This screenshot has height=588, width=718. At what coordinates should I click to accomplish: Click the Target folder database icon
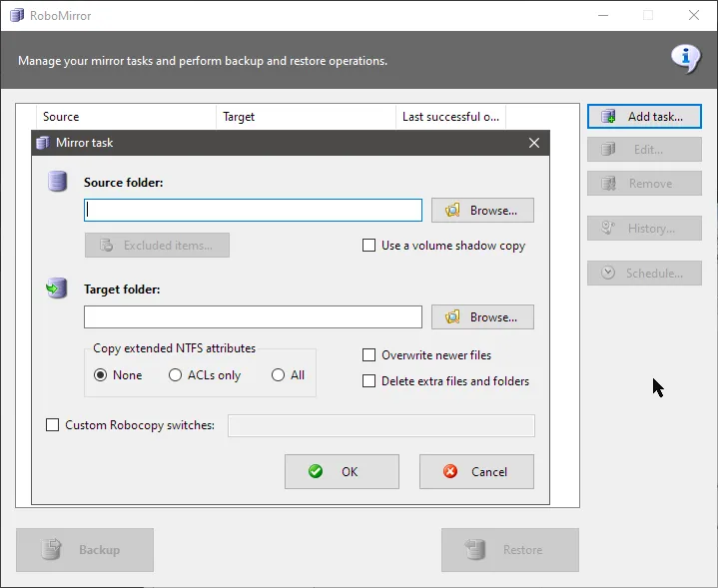point(56,290)
